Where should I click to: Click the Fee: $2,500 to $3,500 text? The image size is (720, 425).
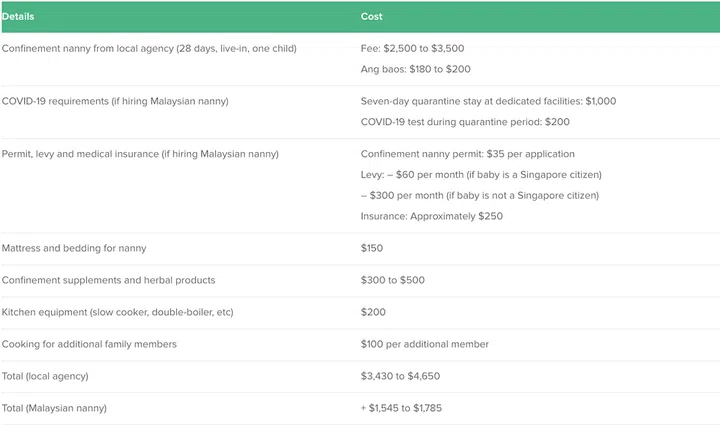tap(412, 48)
